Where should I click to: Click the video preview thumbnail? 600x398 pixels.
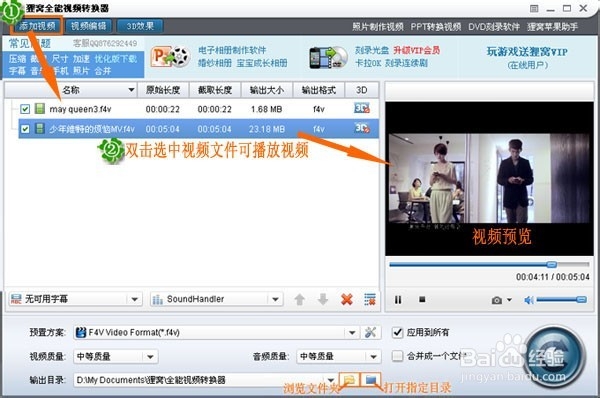(489, 178)
